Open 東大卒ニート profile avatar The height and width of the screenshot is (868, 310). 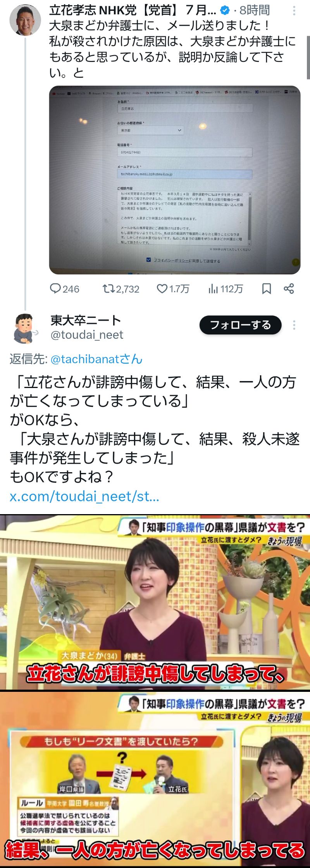[25, 328]
